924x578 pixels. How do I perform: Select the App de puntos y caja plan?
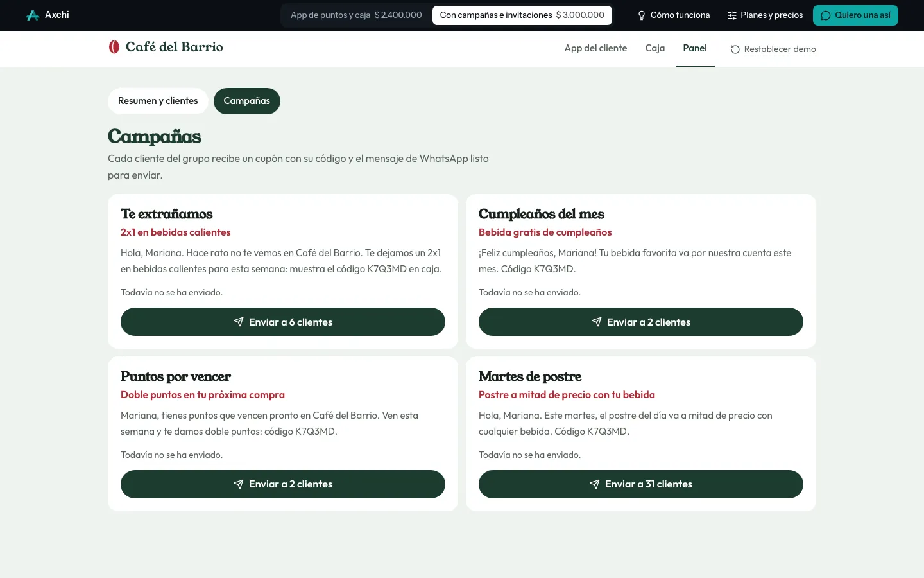pyautogui.click(x=356, y=15)
